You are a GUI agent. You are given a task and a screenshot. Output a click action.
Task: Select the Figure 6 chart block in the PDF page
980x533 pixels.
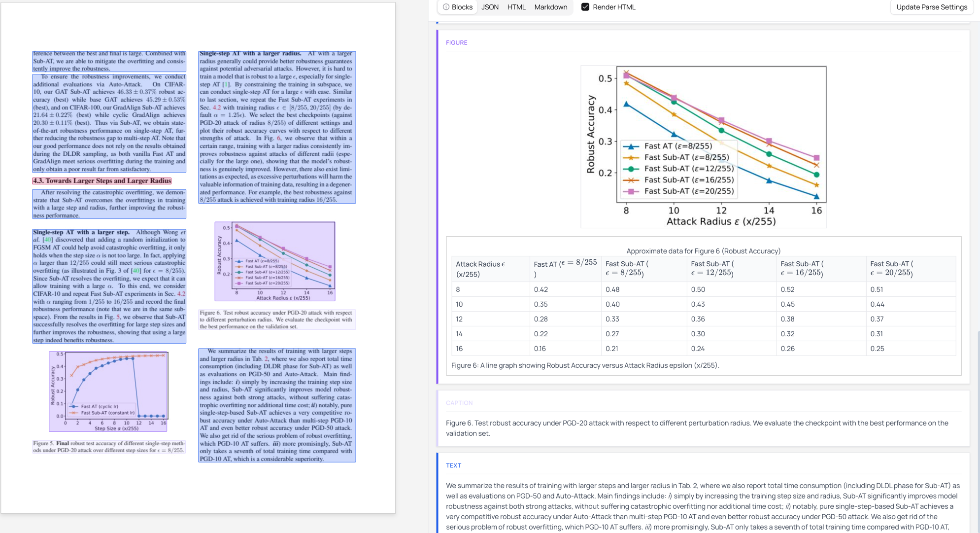tap(275, 261)
